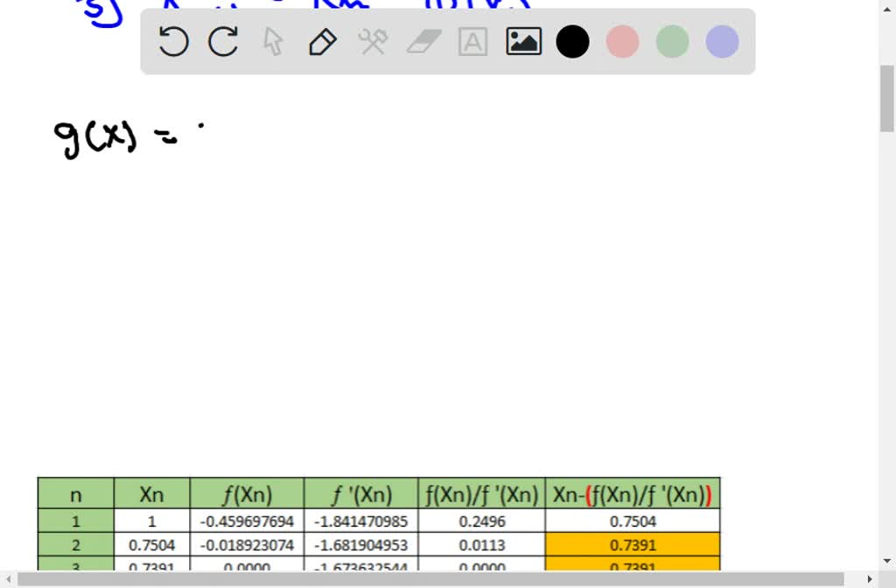Click the orange cell '0.7391' in row 2

(633, 545)
